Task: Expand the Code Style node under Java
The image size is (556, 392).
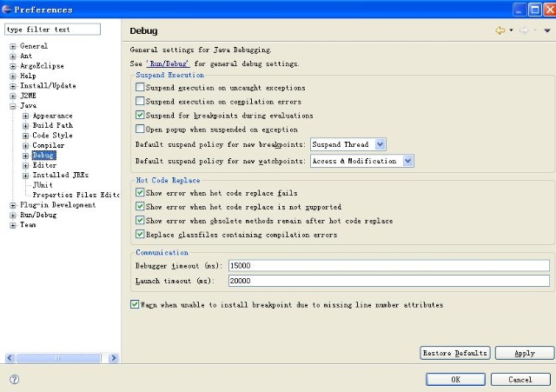Action: point(25,136)
